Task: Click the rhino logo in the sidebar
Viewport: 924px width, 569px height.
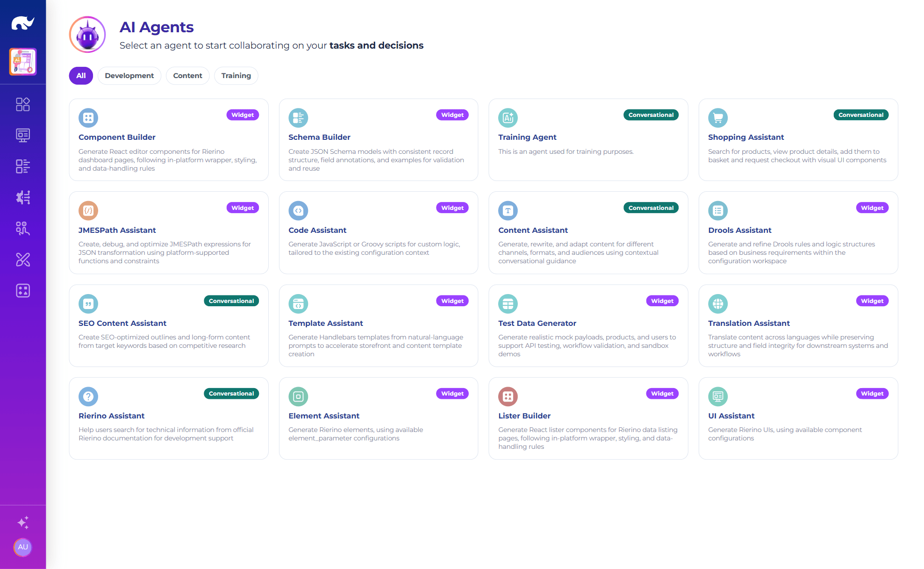Action: point(23,23)
